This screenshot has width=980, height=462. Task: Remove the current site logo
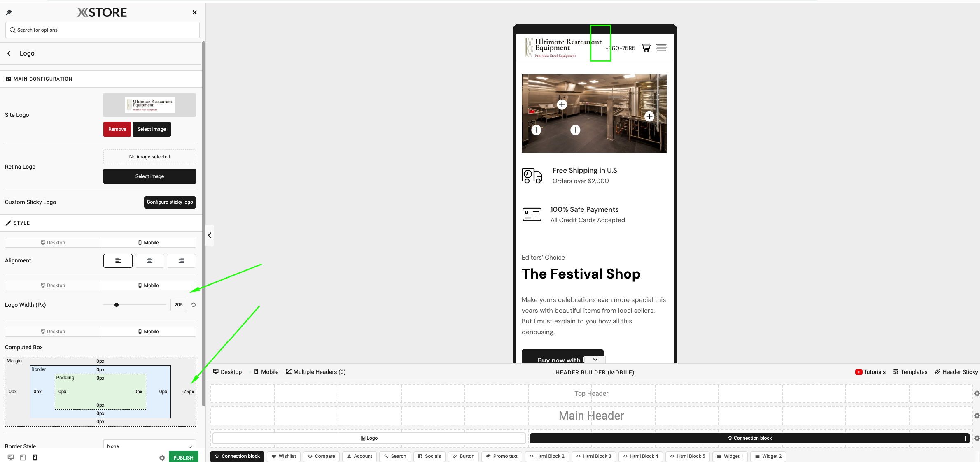(117, 129)
